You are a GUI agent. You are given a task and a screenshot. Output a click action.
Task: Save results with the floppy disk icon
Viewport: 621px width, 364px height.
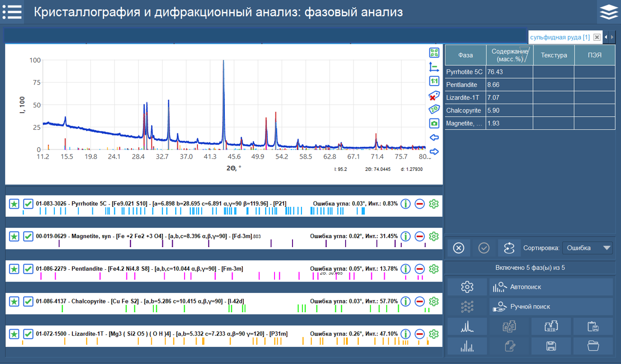point(550,346)
